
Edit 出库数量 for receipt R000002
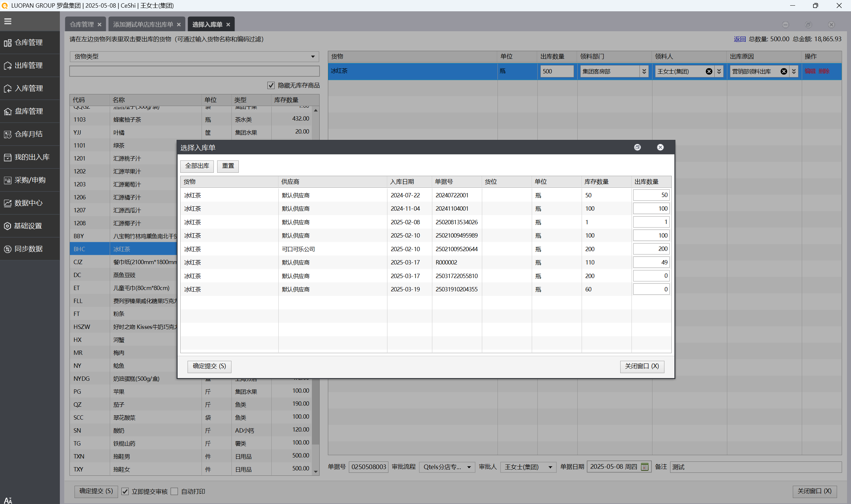pos(651,262)
